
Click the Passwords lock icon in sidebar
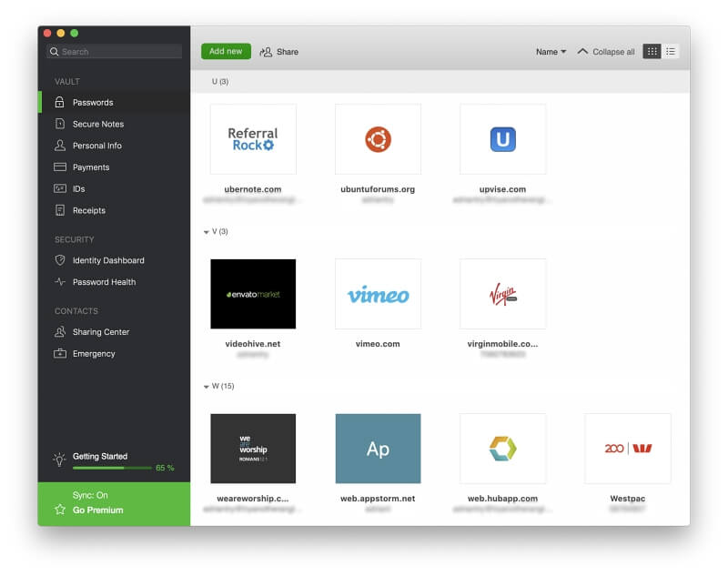click(59, 102)
